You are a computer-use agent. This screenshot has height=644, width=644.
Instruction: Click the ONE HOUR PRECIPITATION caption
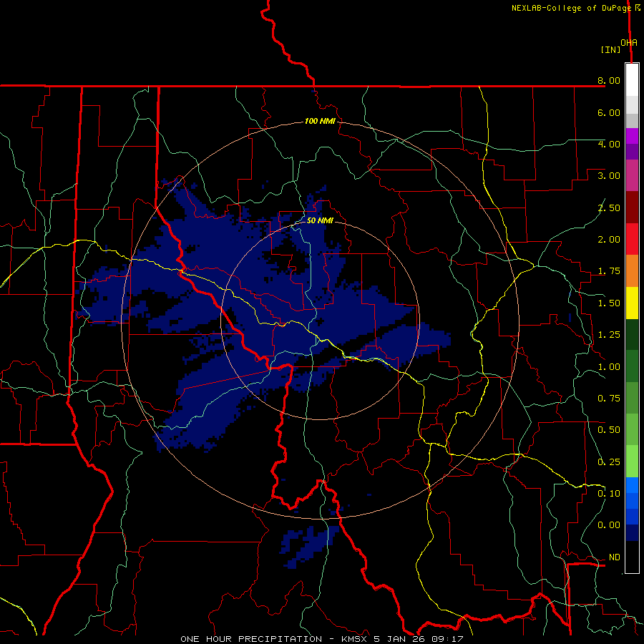[x=251, y=639]
